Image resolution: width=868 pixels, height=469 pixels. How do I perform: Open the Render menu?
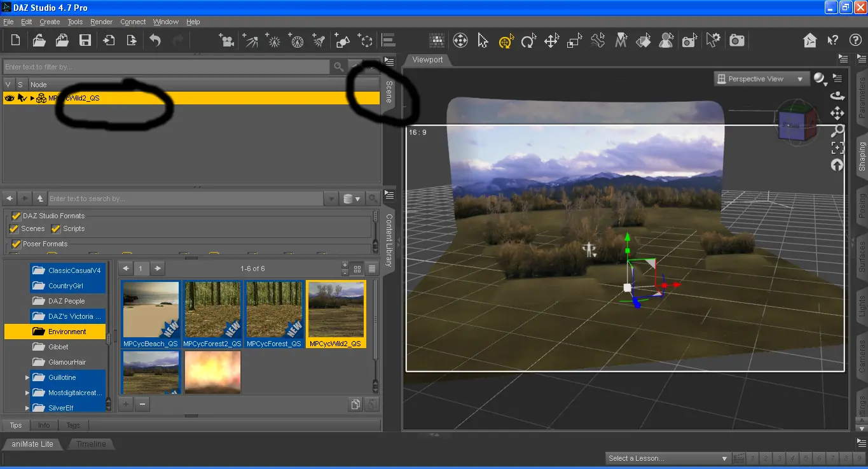(101, 22)
